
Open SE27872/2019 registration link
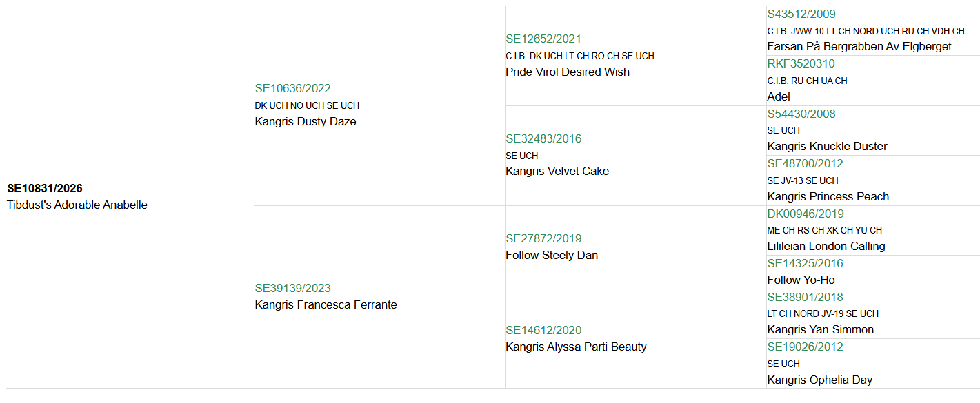coord(543,238)
